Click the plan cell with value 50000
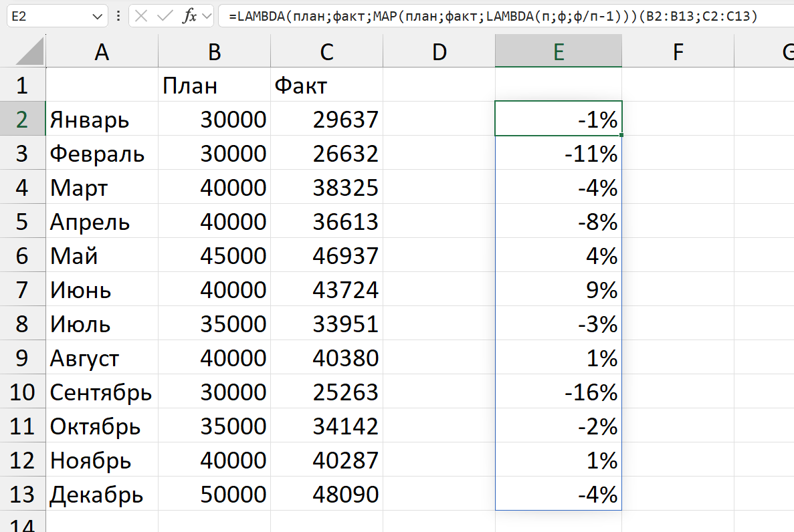This screenshot has width=794, height=532. [214, 494]
